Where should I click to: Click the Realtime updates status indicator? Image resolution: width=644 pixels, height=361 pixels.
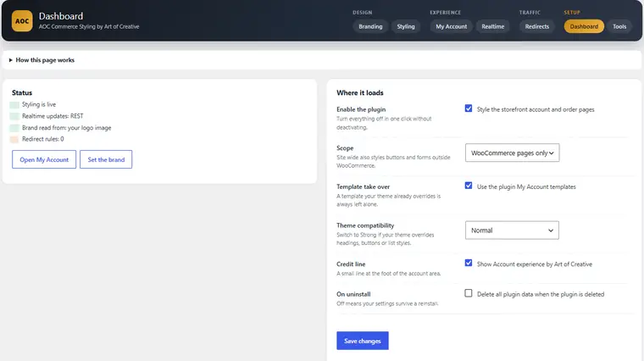(14, 116)
